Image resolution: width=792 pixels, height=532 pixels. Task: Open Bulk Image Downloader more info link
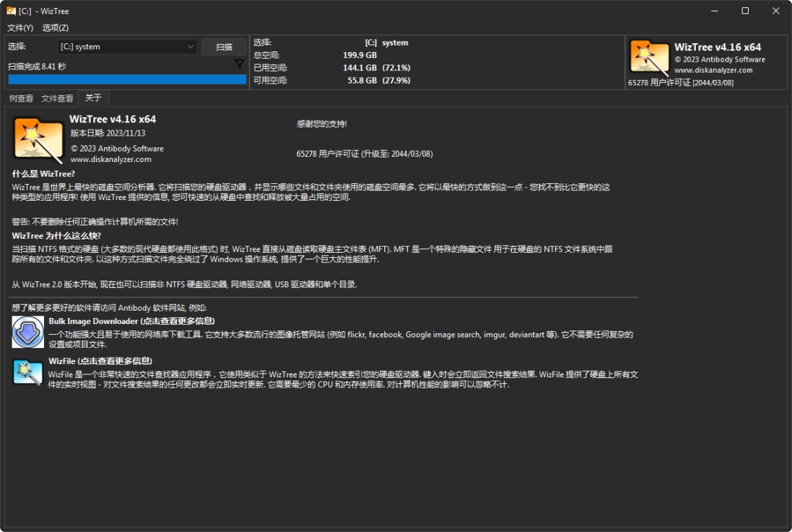click(132, 321)
